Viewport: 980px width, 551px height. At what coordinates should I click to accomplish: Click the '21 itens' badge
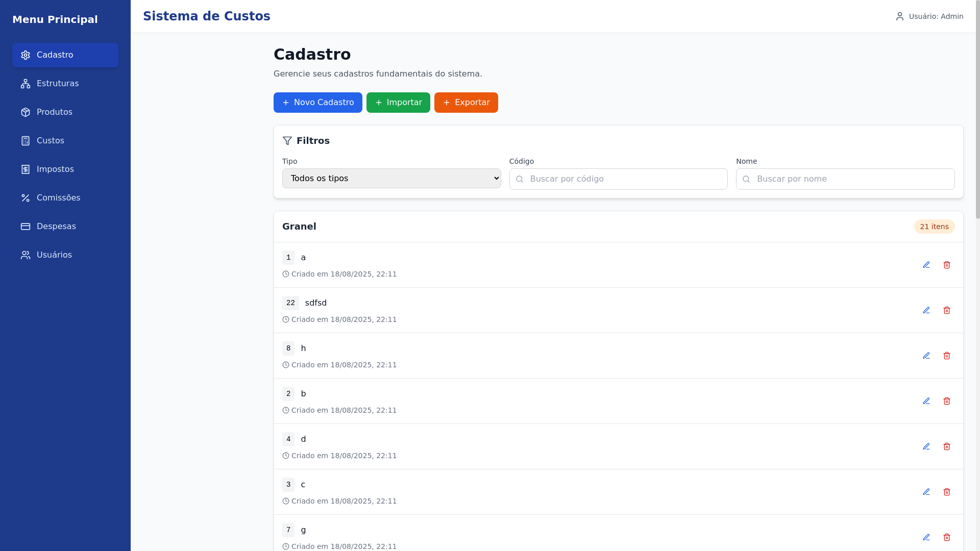click(x=935, y=227)
